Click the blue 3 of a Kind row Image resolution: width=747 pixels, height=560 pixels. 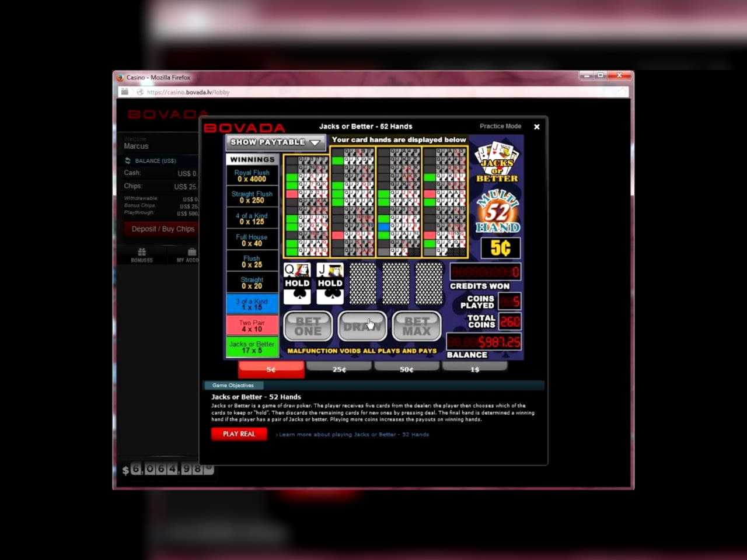pos(252,304)
